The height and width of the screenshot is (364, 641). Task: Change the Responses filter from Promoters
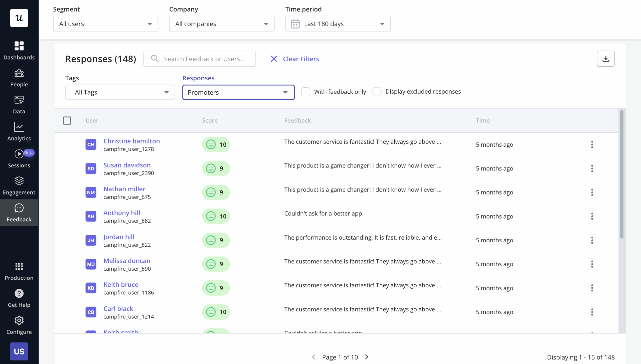click(x=238, y=92)
